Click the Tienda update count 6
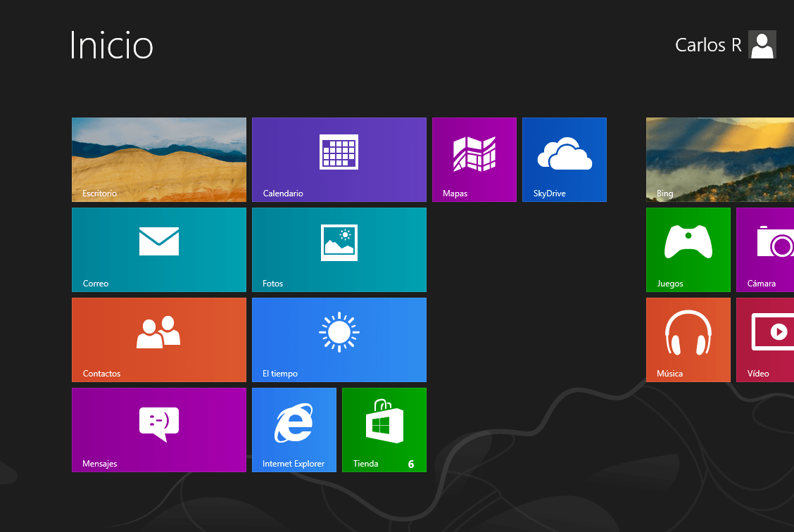 411,464
